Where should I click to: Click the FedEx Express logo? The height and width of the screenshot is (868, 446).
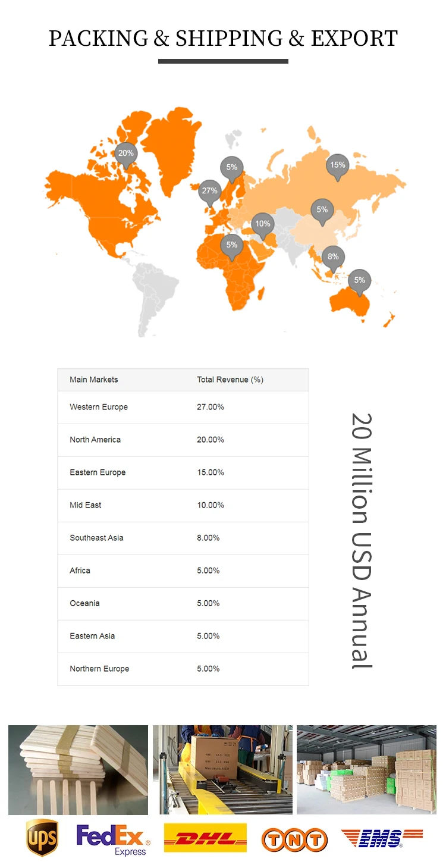tap(113, 840)
